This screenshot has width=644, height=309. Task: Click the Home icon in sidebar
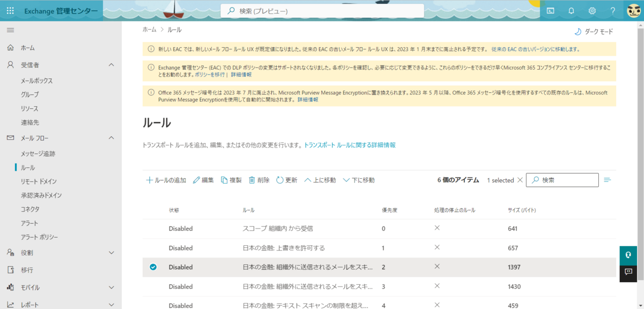(x=10, y=48)
